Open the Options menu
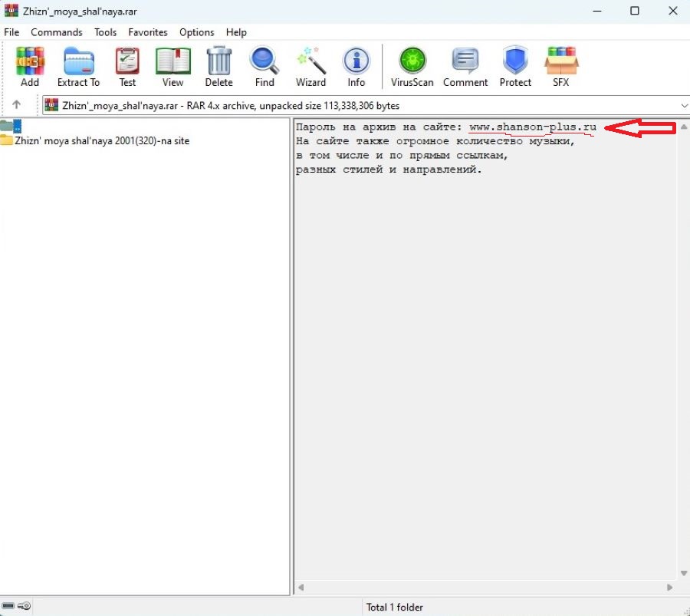This screenshot has height=616, width=690. click(x=197, y=32)
